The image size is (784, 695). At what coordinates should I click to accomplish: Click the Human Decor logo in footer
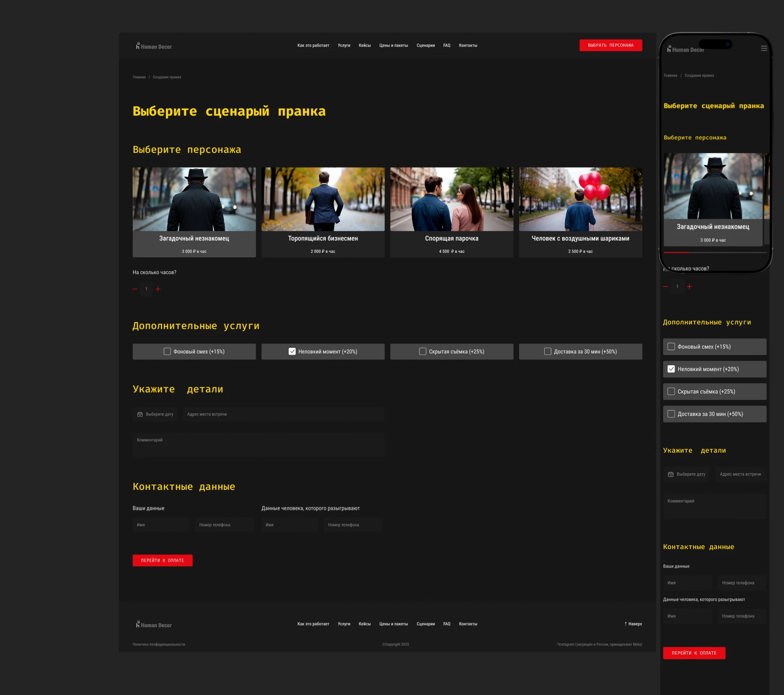coord(154,625)
